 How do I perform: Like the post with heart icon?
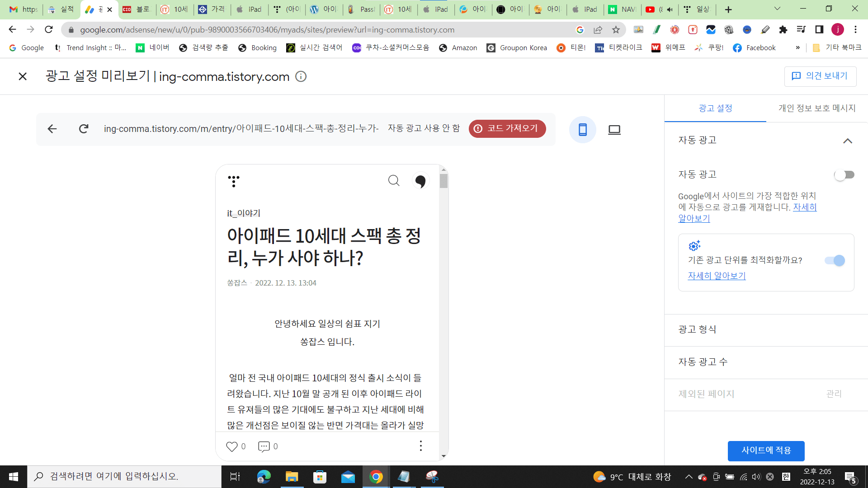[232, 446]
